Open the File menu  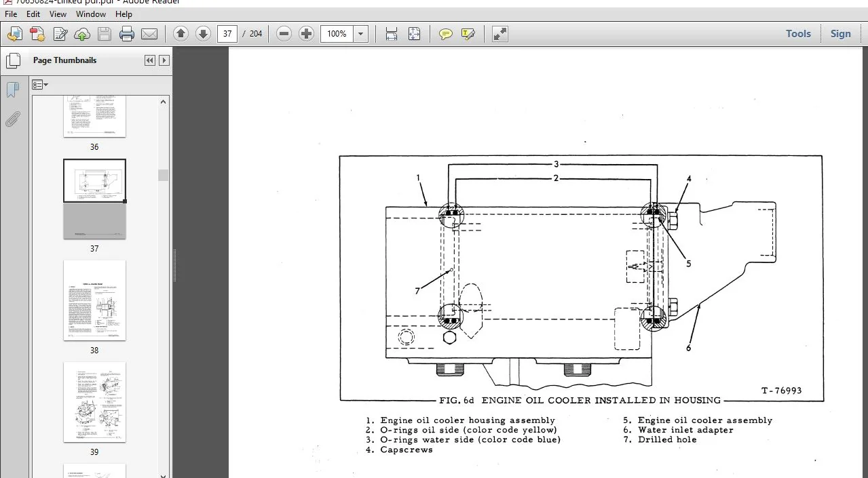(11, 14)
